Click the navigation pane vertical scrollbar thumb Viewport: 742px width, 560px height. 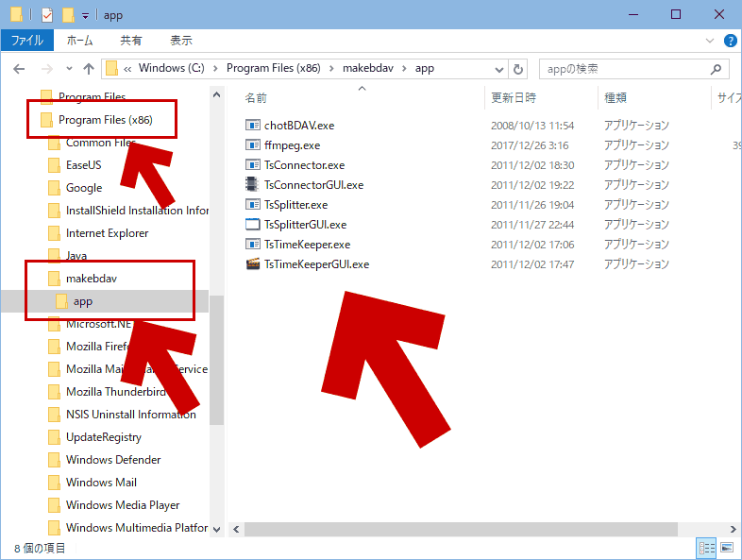coord(216,360)
